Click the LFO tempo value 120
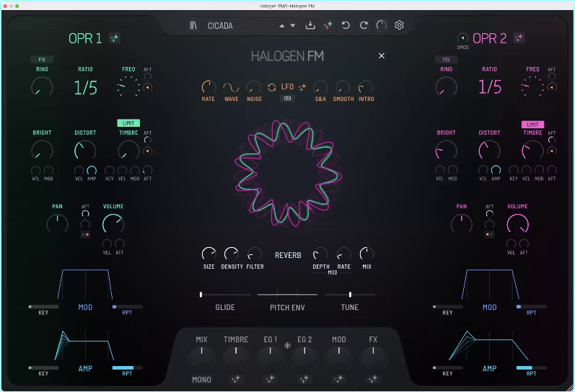This screenshot has height=392, width=575. click(287, 98)
